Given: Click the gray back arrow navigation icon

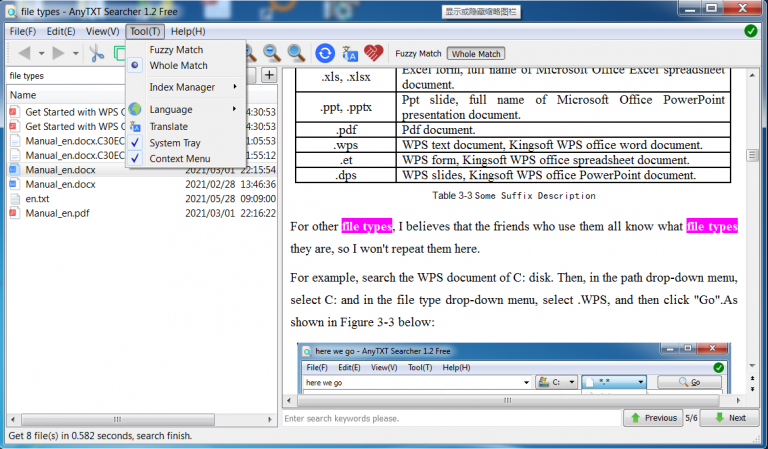Looking at the screenshot, I should click(24, 52).
